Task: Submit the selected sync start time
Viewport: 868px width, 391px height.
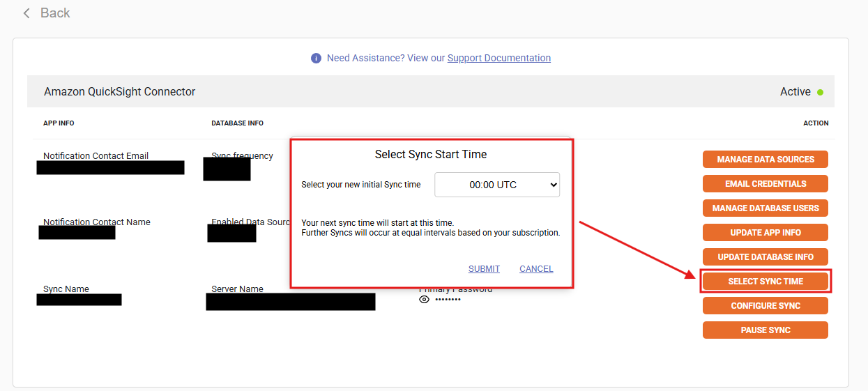Action: 484,269
